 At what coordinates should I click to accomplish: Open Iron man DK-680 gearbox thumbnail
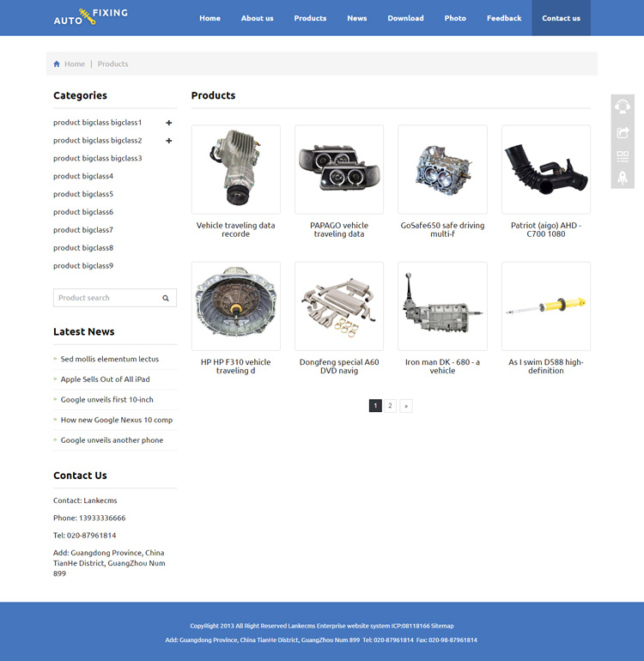coord(442,306)
